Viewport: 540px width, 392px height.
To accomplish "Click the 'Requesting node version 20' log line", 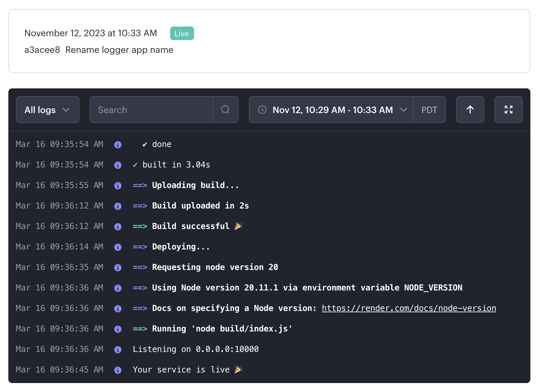I will coord(215,267).
